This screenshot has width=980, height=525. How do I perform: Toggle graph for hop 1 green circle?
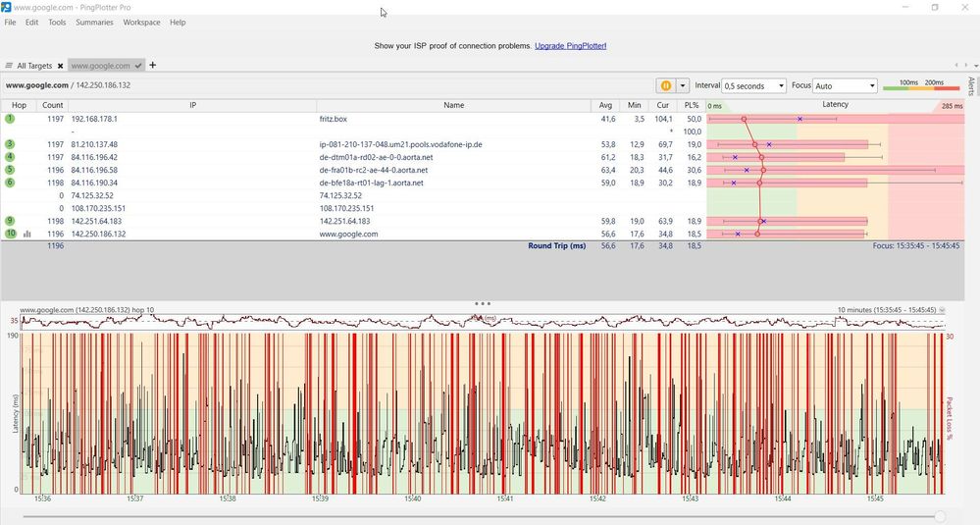pos(10,118)
